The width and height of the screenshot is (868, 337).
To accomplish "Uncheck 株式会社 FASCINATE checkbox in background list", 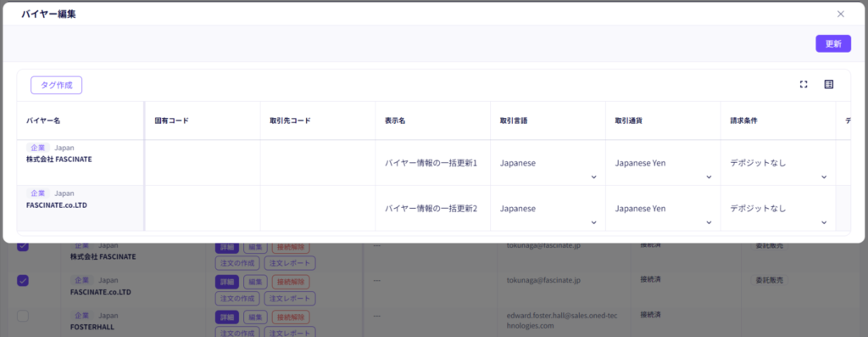I will (x=23, y=247).
